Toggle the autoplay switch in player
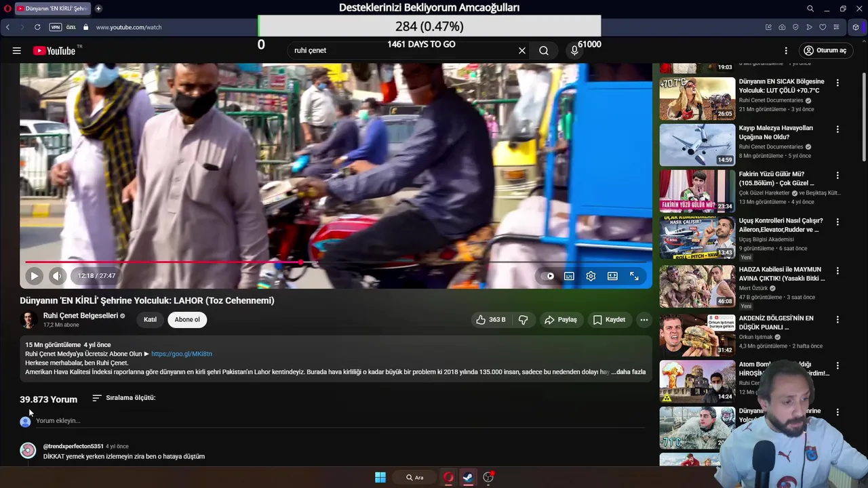This screenshot has width=868, height=488. 547,276
